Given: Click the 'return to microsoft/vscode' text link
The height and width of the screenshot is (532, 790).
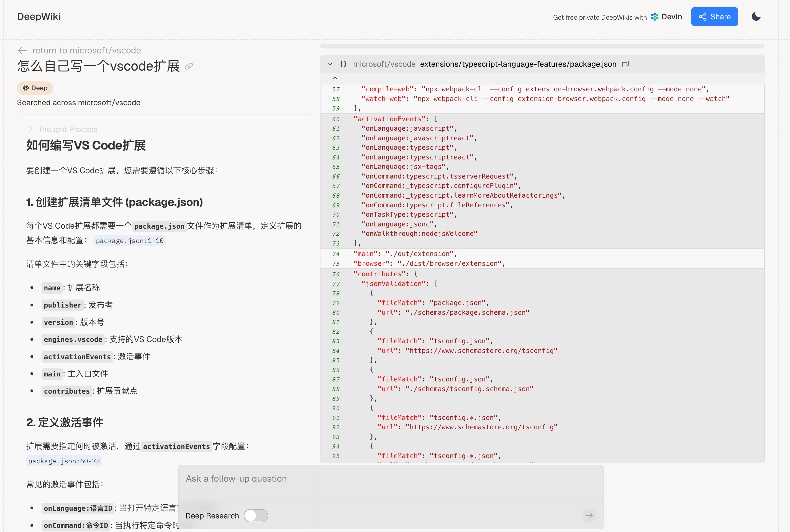Looking at the screenshot, I should click(x=87, y=51).
